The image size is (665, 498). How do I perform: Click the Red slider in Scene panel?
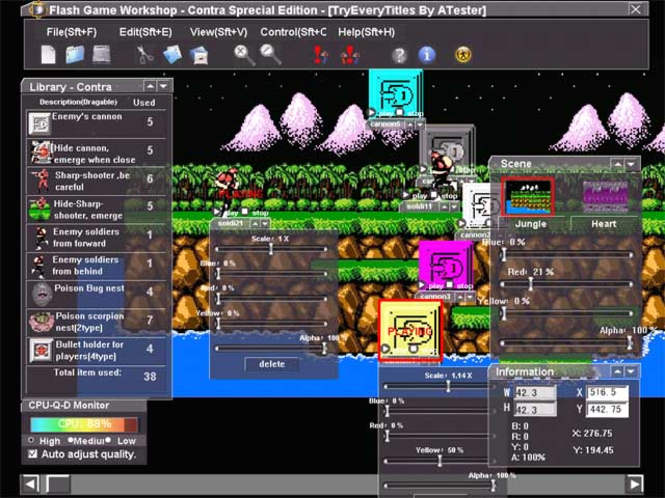[x=566, y=284]
